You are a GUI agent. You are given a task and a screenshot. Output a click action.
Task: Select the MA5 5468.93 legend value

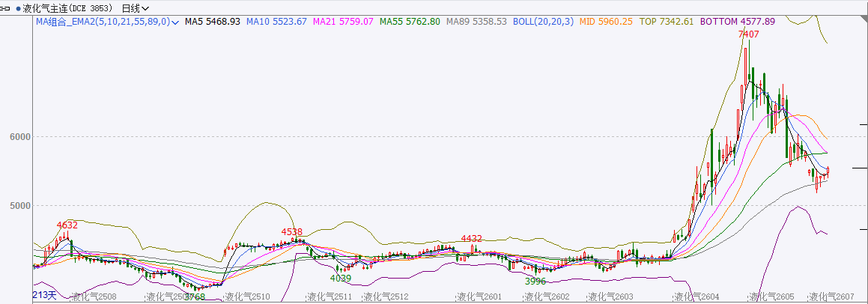[x=213, y=22]
